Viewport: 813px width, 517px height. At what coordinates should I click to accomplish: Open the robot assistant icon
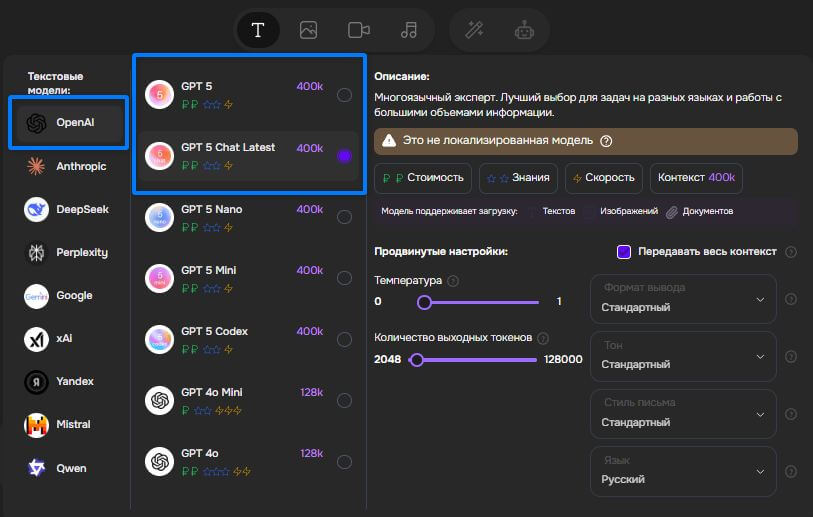(524, 30)
